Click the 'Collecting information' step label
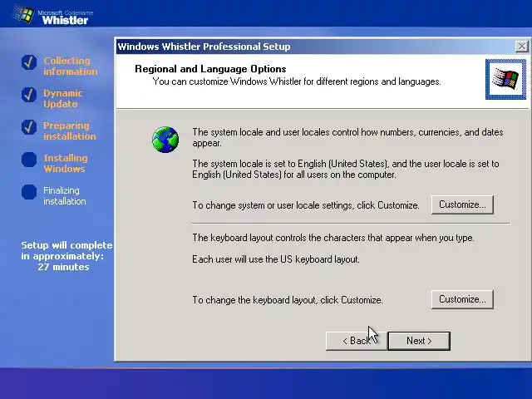Screen dimensions: 532x399 click(70, 66)
